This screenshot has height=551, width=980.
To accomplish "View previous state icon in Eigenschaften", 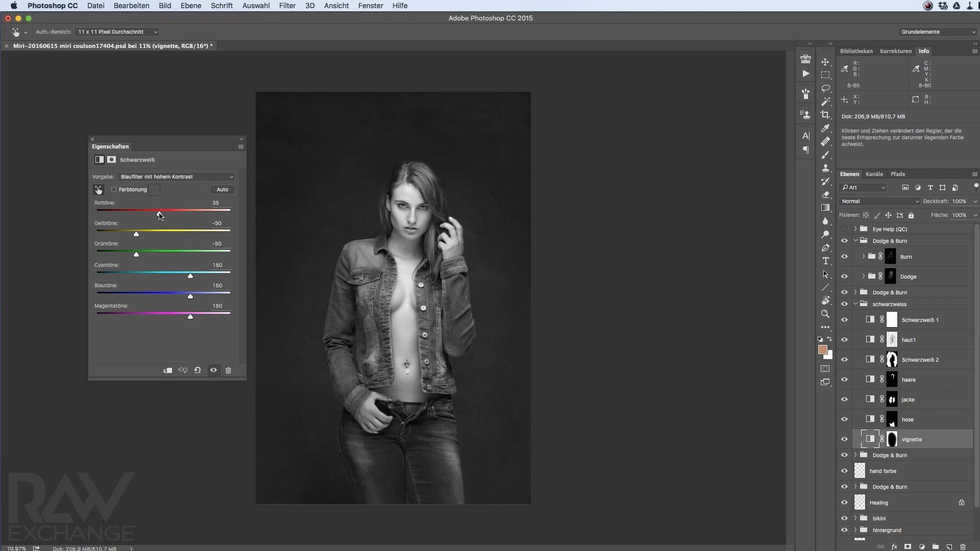I will (183, 370).
